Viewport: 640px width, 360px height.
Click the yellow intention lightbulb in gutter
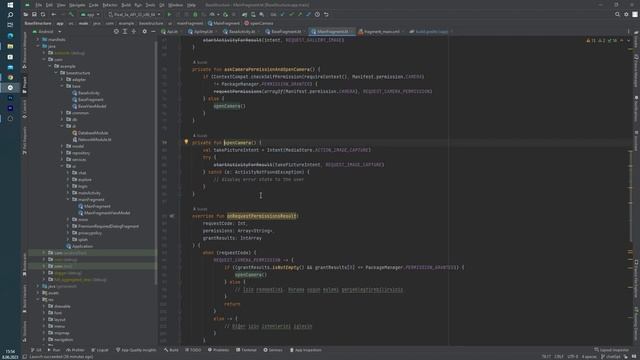[186, 142]
